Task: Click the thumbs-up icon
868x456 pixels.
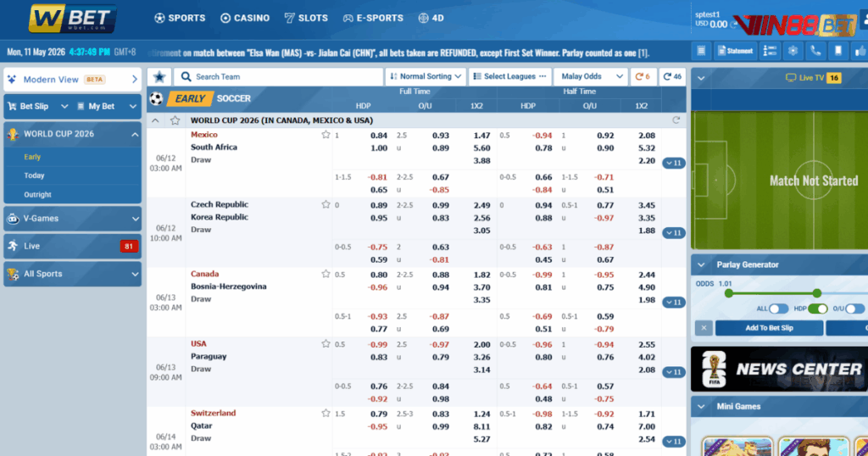Action: [x=860, y=51]
